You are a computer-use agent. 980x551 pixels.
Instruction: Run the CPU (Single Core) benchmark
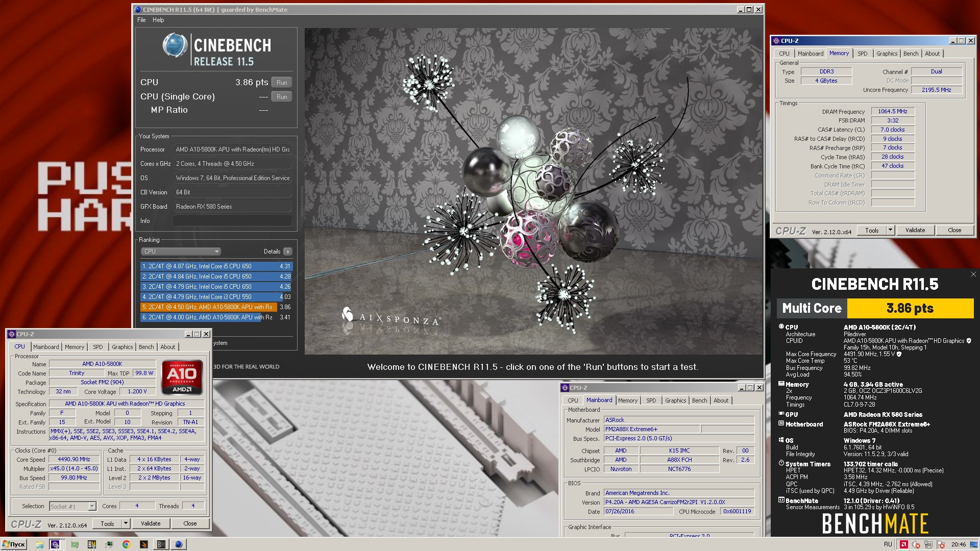[x=282, y=97]
